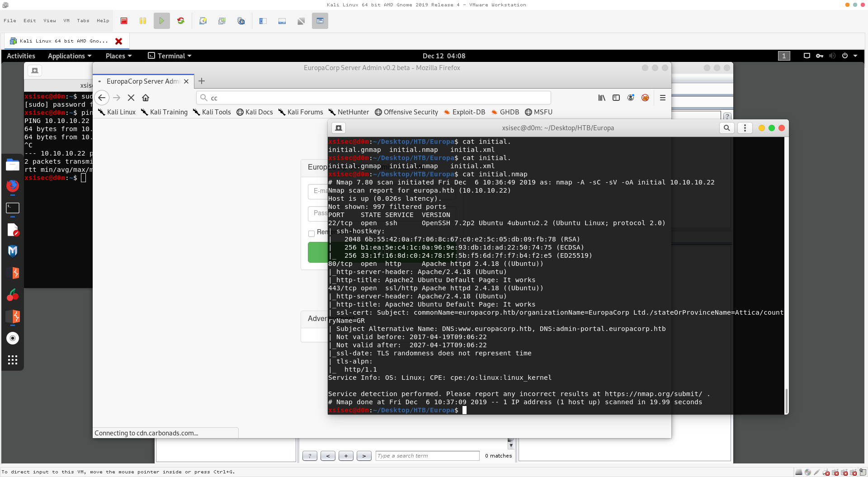The width and height of the screenshot is (868, 477).
Task: Open search in the Europa terminal
Action: 726,128
